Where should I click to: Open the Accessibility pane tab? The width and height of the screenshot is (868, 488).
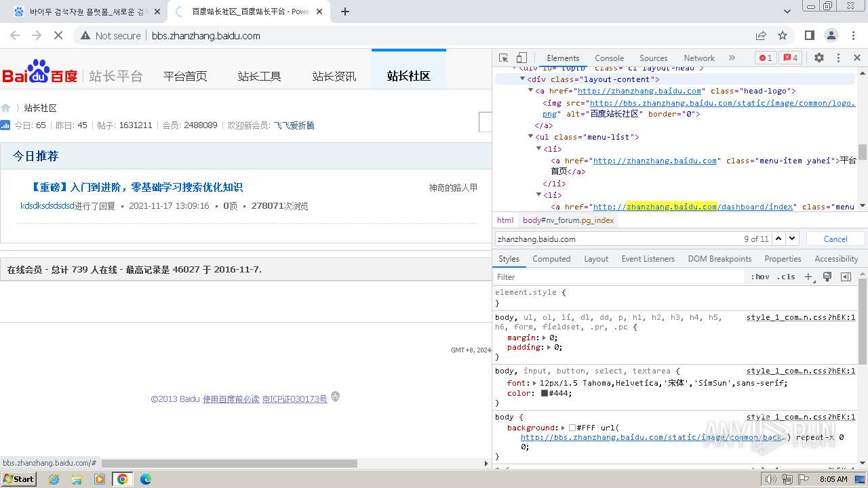836,259
